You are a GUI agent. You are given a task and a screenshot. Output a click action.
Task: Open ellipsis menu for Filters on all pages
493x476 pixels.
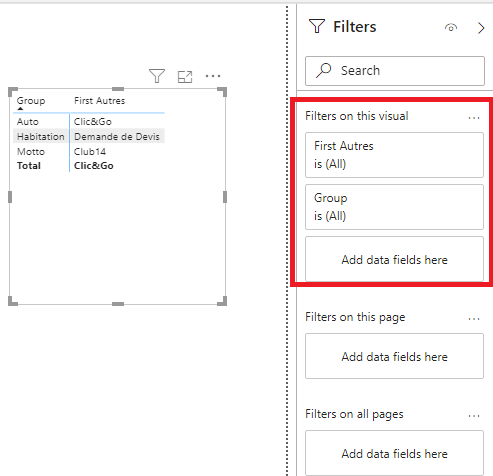[474, 416]
